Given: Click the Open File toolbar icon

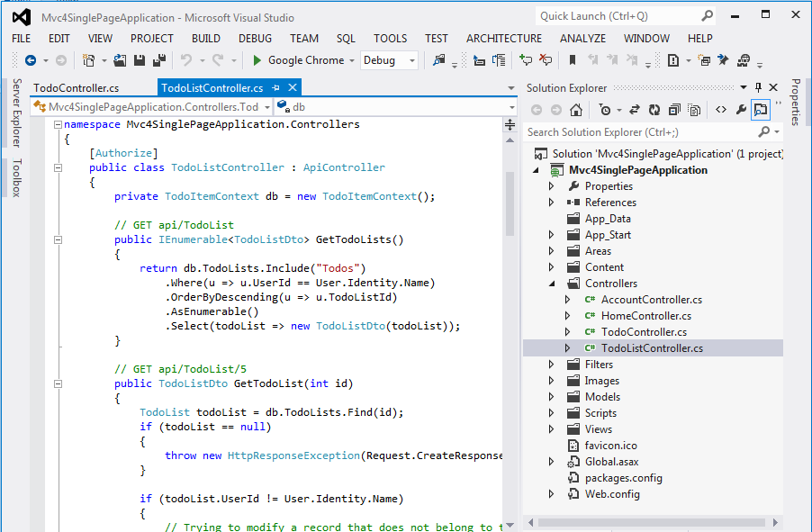Looking at the screenshot, I should [x=120, y=60].
